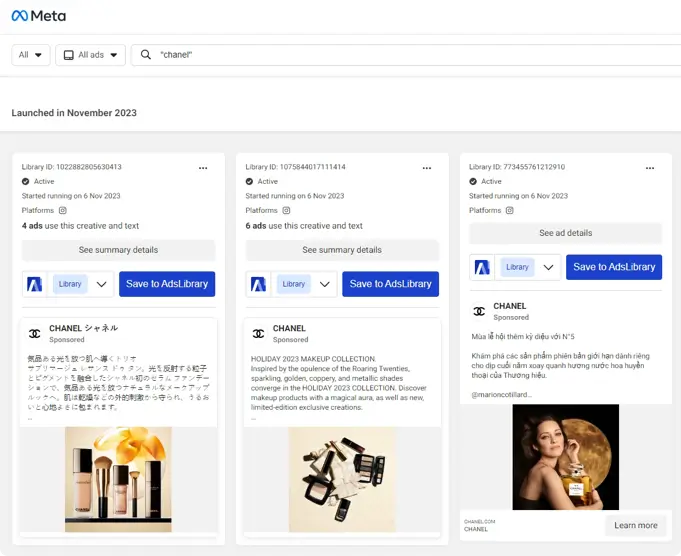This screenshot has height=556, width=681.
Task: Expand Library chevron on third ad card
Action: click(x=549, y=268)
